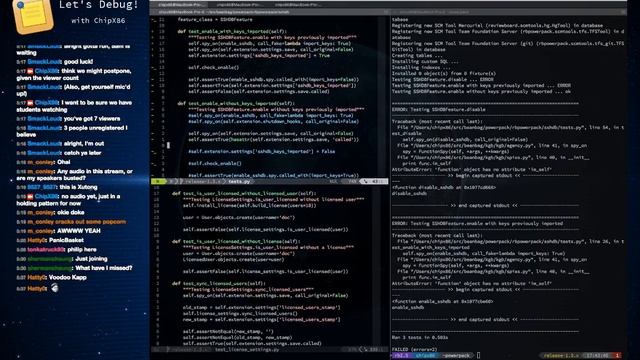Click chat message 'you've got 7 viewers'
This screenshot has width=640, height=360.
92,119
